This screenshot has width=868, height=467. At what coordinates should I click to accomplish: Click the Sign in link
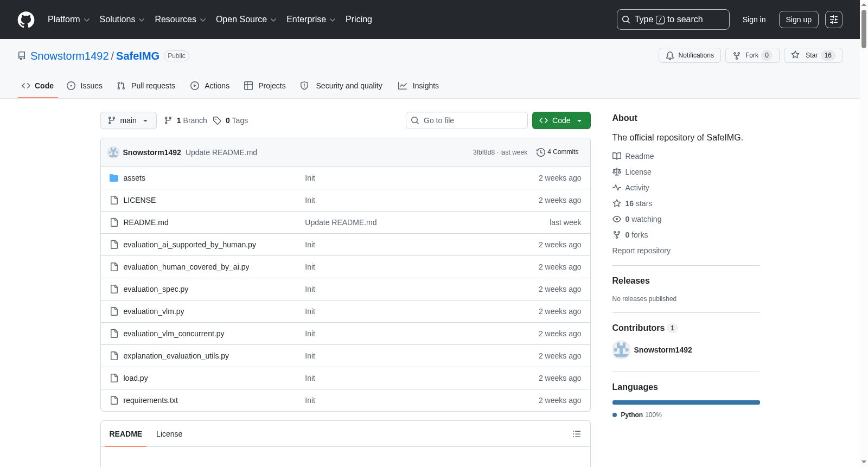pyautogui.click(x=754, y=20)
